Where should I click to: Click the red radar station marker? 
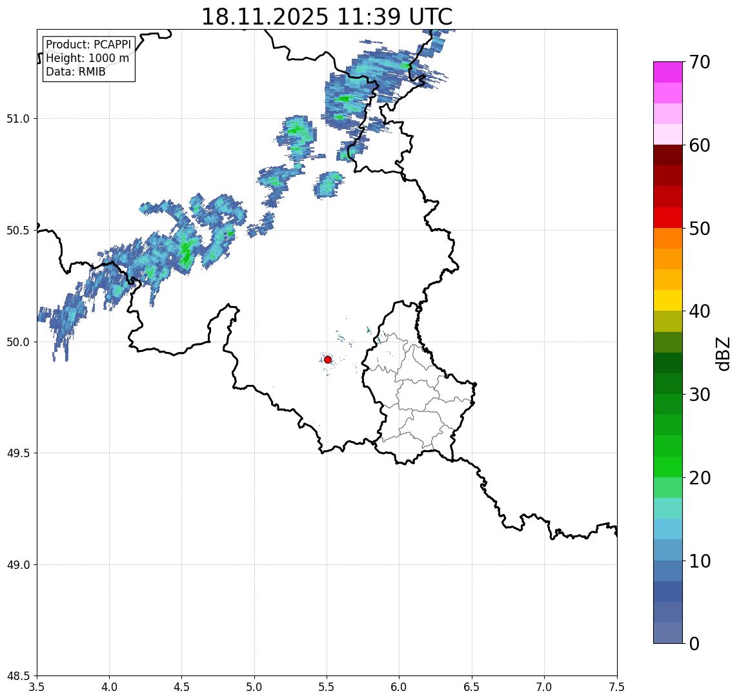(x=328, y=360)
